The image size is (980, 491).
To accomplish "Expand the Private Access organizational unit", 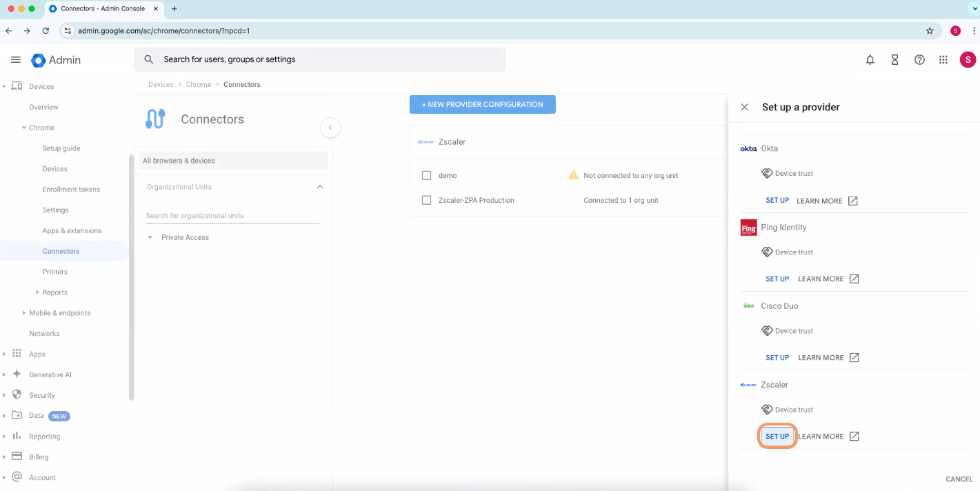I will point(150,237).
